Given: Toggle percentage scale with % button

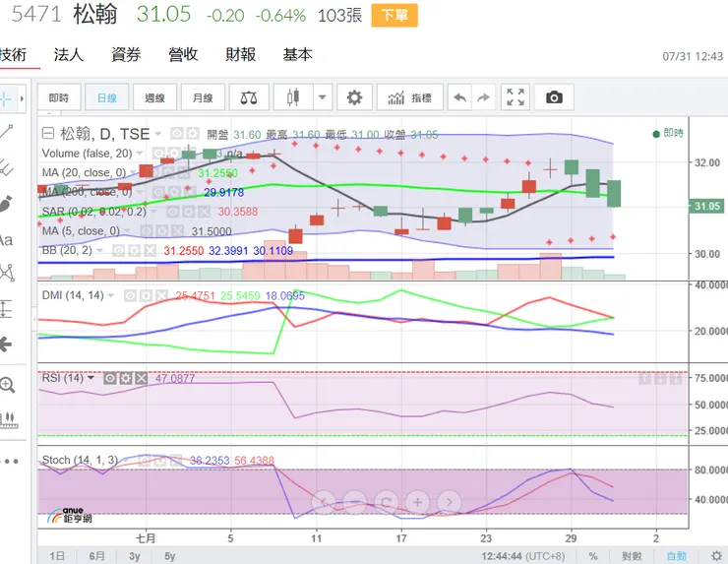Looking at the screenshot, I should pyautogui.click(x=593, y=556).
